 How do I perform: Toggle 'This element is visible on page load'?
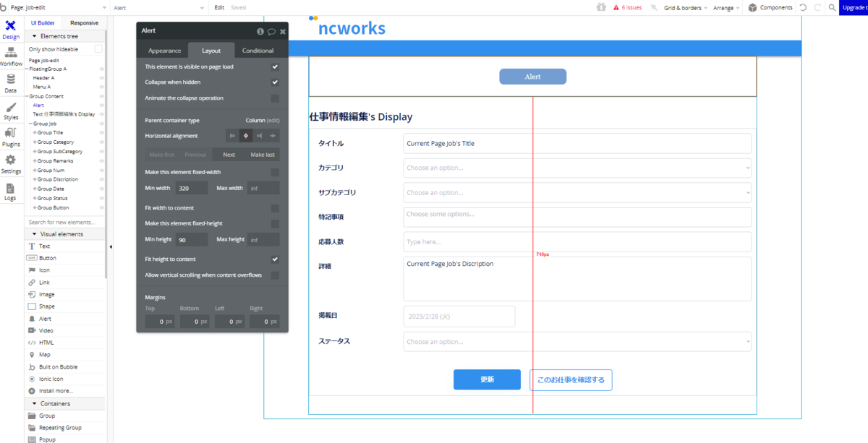point(275,66)
